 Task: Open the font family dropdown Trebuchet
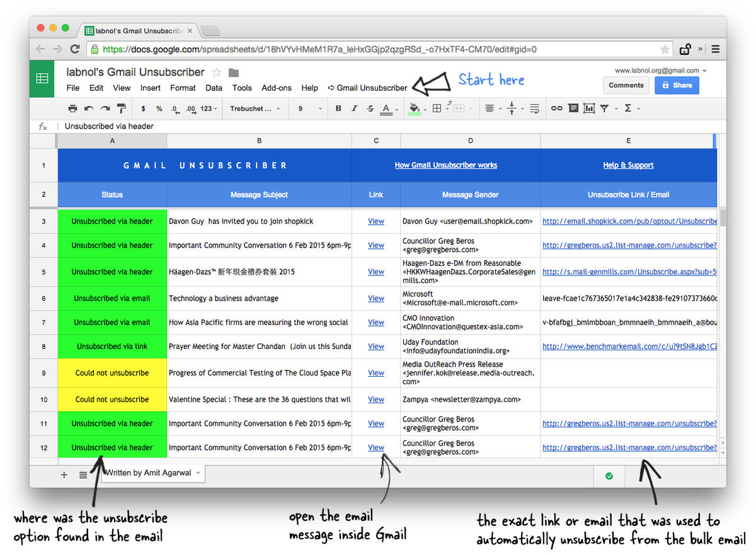click(255, 108)
